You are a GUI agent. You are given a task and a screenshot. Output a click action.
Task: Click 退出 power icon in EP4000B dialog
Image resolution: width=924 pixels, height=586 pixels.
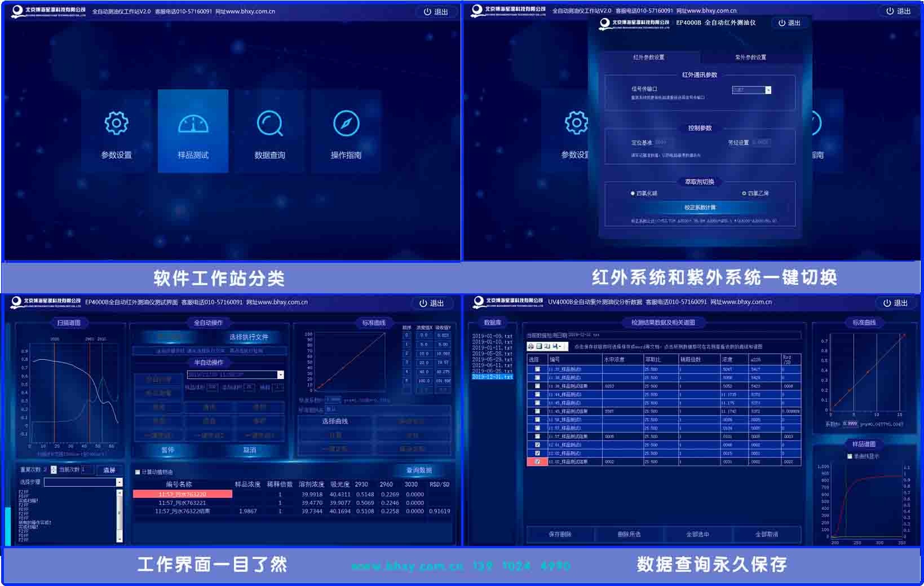[x=782, y=23]
